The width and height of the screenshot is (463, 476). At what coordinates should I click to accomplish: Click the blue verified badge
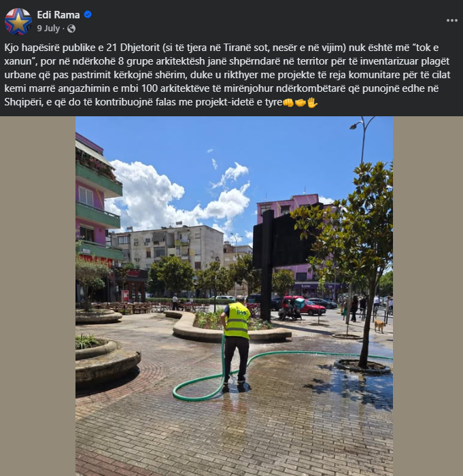(x=88, y=14)
